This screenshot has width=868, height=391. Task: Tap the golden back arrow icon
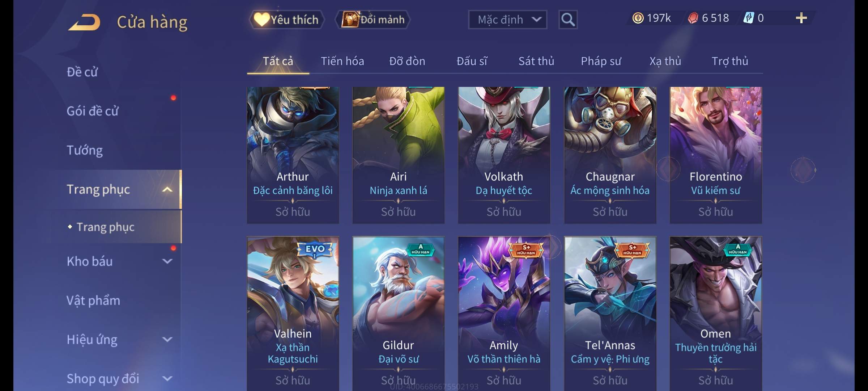(84, 22)
